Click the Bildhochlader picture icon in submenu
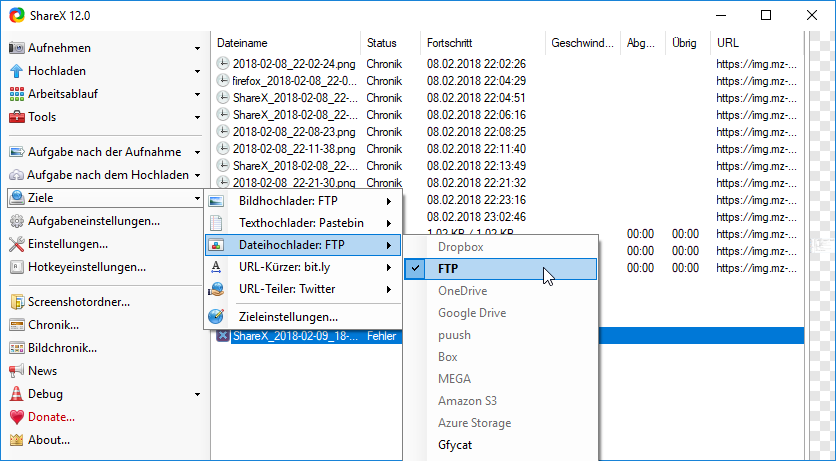Image resolution: width=836 pixels, height=461 pixels. (x=216, y=201)
